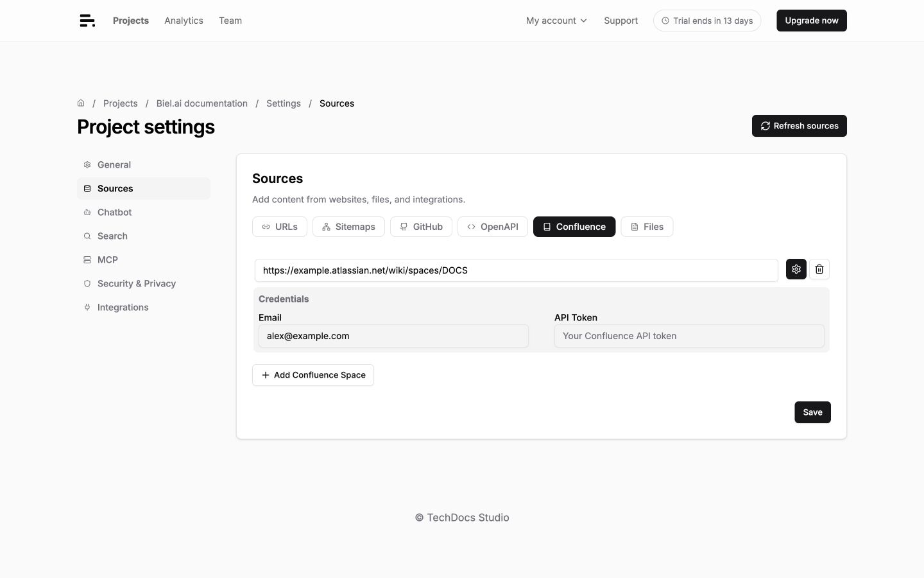The image size is (924, 578).
Task: Click the home icon in breadcrumb
Action: tap(81, 103)
